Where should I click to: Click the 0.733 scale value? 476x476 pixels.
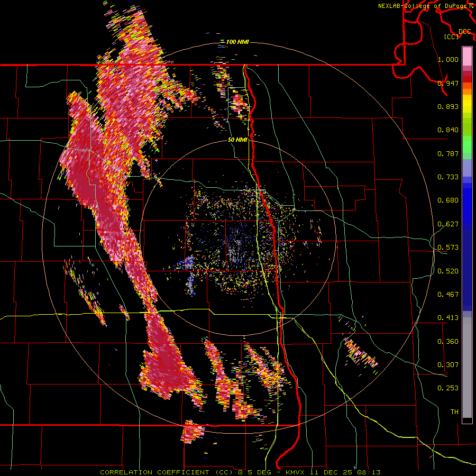tap(448, 177)
